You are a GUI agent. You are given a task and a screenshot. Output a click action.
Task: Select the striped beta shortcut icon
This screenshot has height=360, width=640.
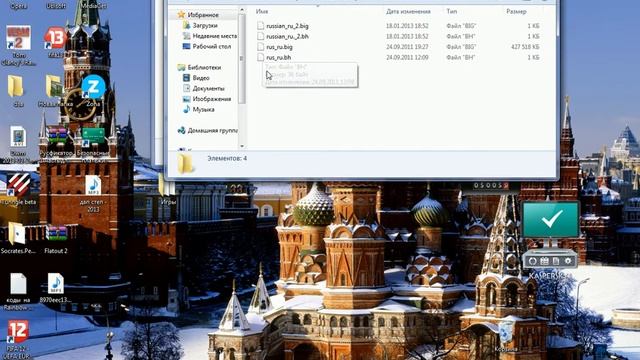pyautogui.click(x=18, y=189)
